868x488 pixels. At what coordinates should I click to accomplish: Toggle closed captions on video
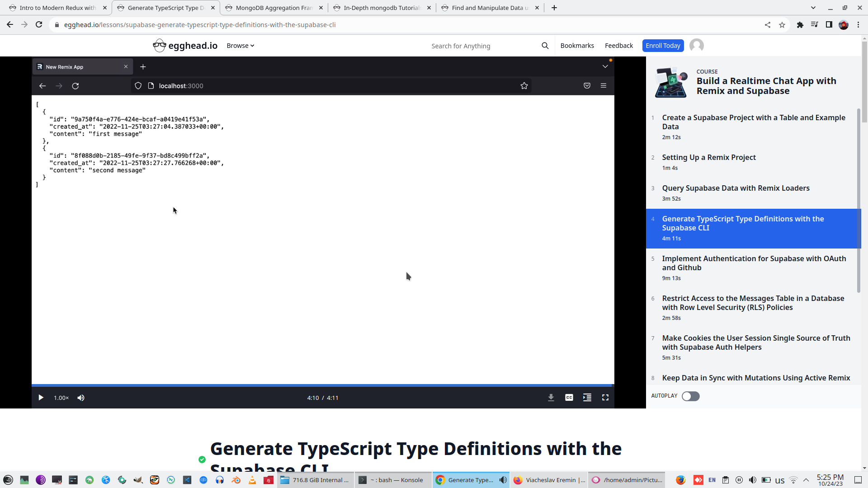click(x=569, y=398)
